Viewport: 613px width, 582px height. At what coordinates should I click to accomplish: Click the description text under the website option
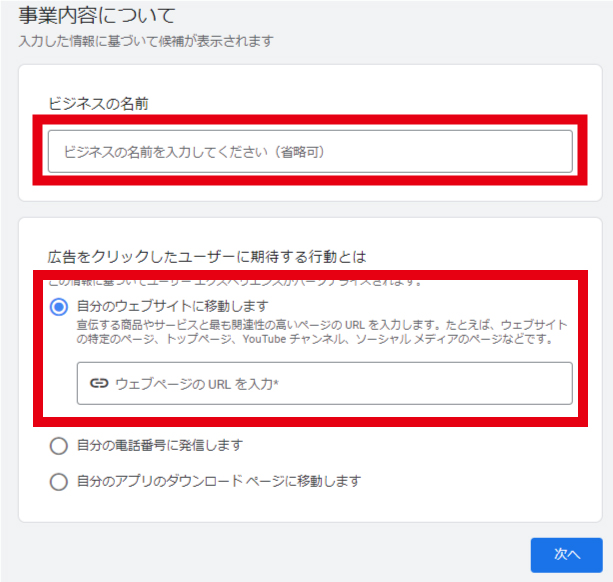coord(320,332)
